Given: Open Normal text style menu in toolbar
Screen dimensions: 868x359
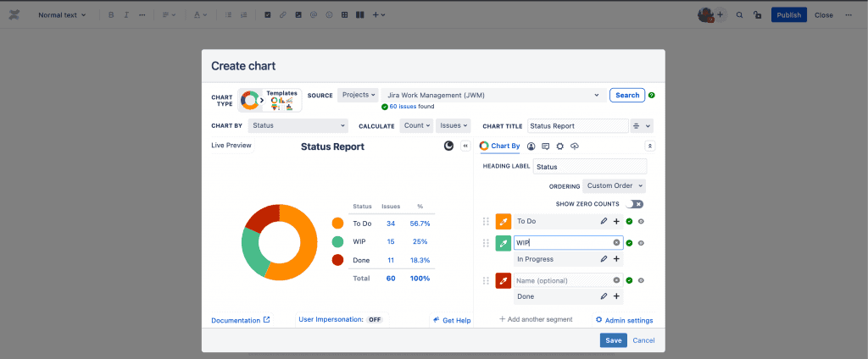Looking at the screenshot, I should [62, 15].
